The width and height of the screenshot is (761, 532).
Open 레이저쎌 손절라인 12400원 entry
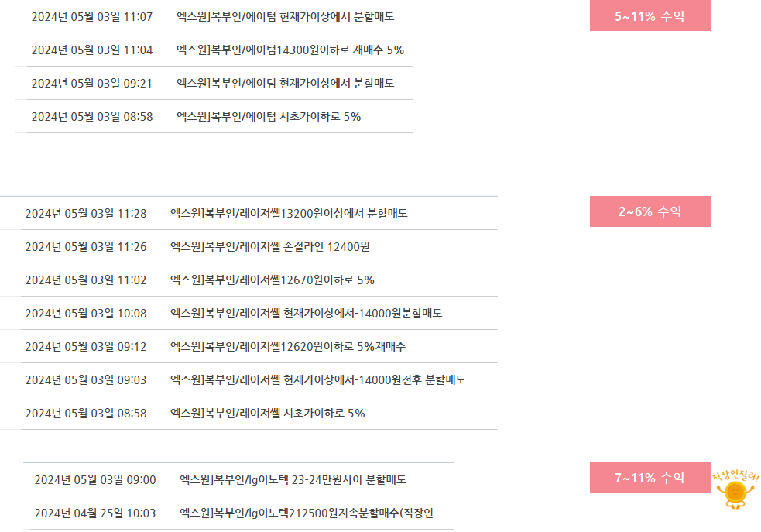269,246
